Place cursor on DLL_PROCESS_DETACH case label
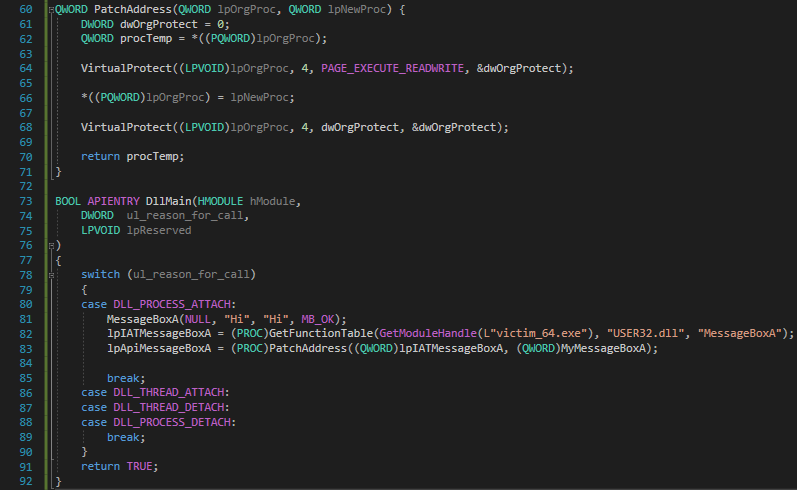Viewport: 797px width, 490px height. tap(172, 422)
